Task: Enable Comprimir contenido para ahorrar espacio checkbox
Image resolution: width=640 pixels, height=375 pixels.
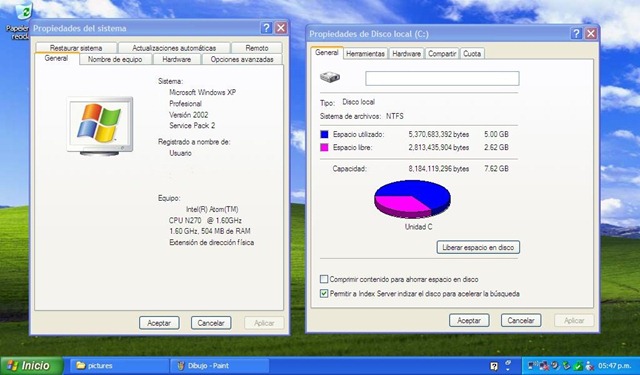Action: [x=324, y=279]
